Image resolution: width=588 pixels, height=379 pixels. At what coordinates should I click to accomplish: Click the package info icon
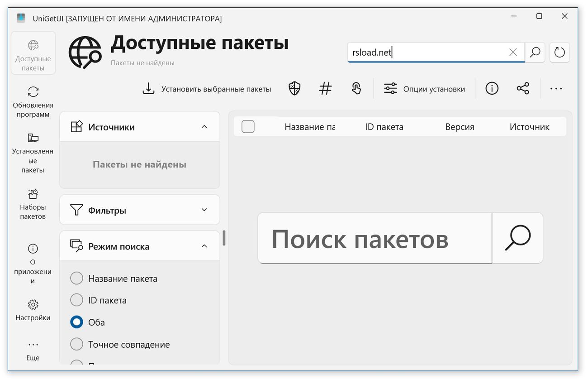[x=492, y=88]
